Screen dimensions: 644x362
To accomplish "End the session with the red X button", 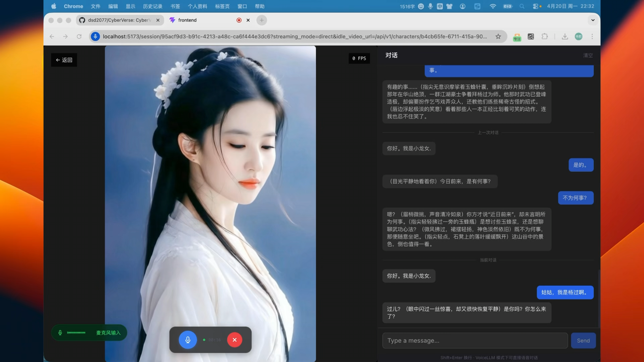I will tap(234, 340).
